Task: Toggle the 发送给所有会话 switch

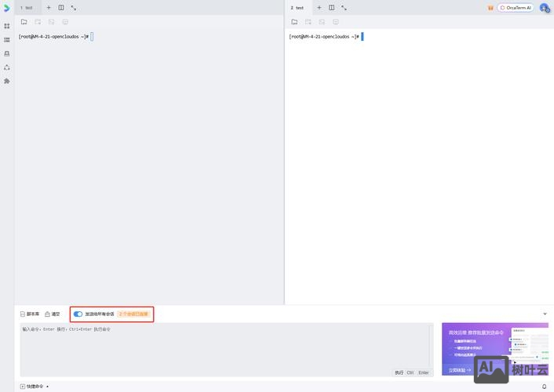Action: tap(78, 314)
